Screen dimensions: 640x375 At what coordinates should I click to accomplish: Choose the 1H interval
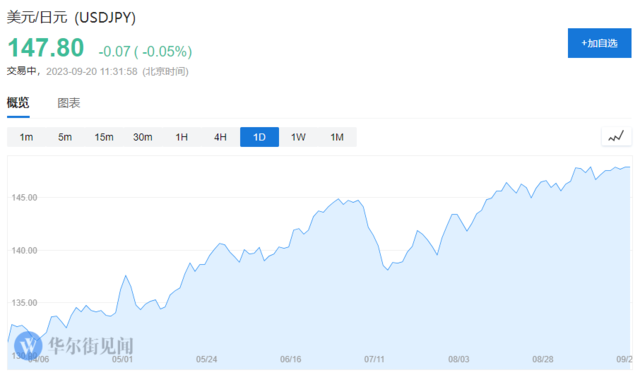[x=182, y=137]
